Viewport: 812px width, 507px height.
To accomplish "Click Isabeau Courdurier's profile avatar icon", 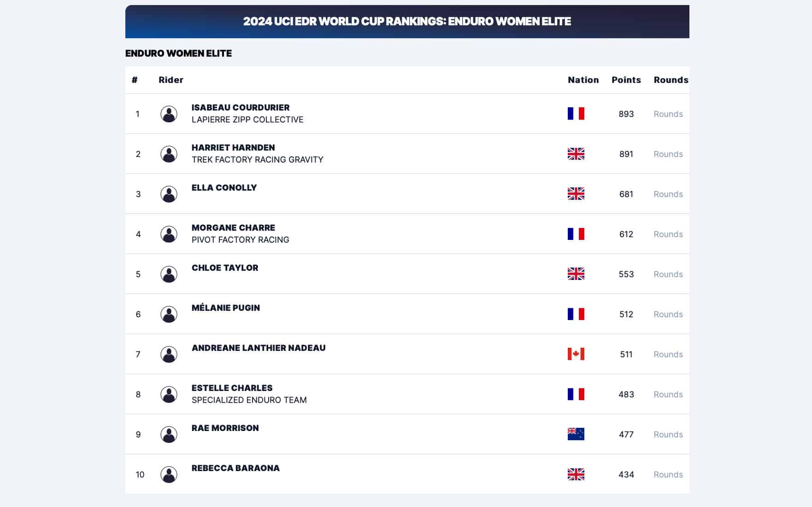I will 169,114.
